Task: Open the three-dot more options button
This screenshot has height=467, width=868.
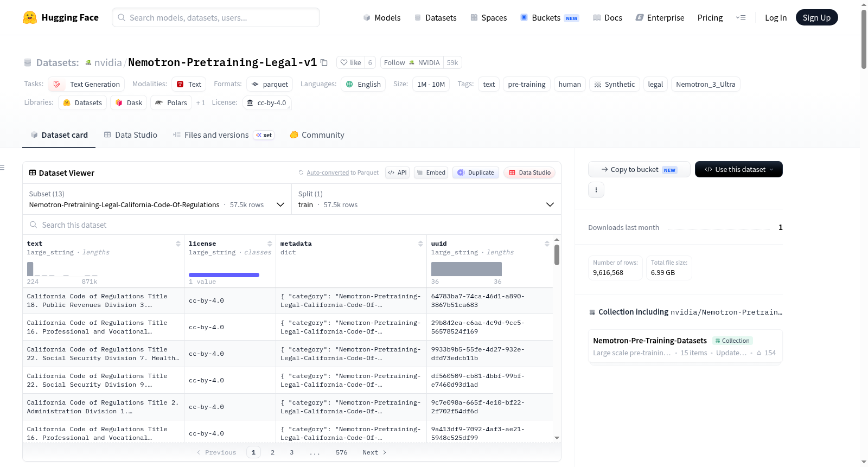Action: [596, 190]
